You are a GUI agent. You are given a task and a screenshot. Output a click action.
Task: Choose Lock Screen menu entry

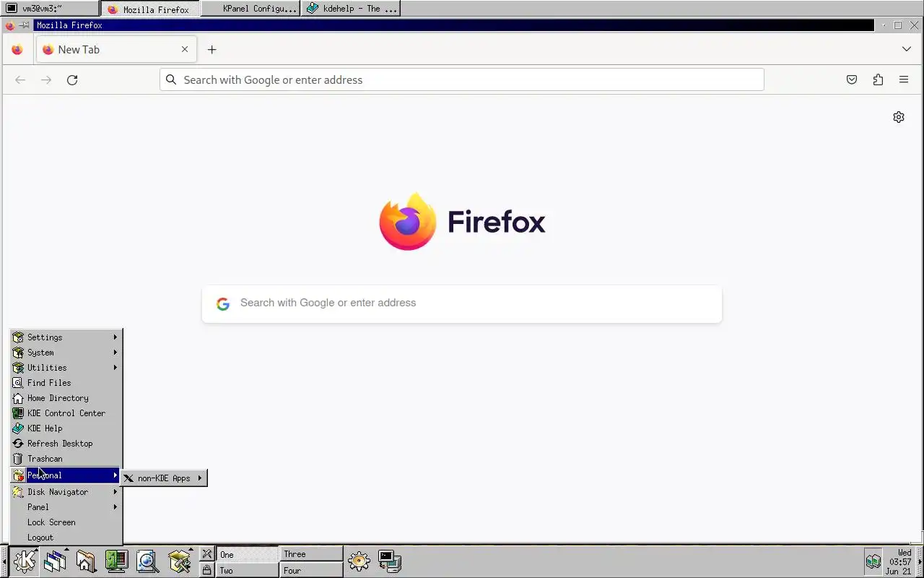[x=66, y=522]
